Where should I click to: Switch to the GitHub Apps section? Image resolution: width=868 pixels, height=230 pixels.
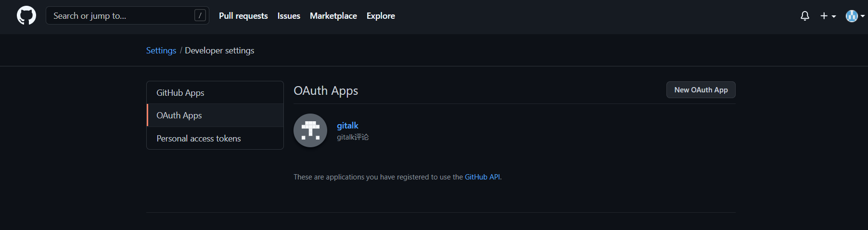coord(180,93)
